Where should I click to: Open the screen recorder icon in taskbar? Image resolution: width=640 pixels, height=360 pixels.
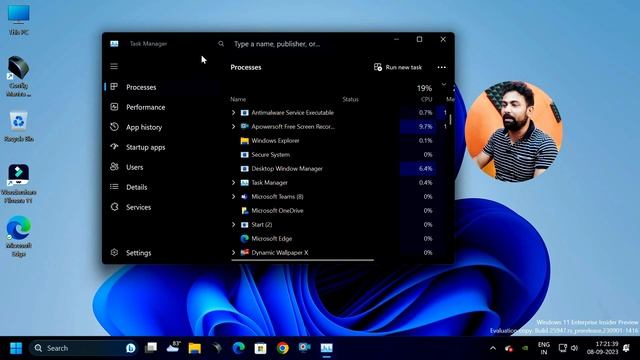click(x=304, y=348)
